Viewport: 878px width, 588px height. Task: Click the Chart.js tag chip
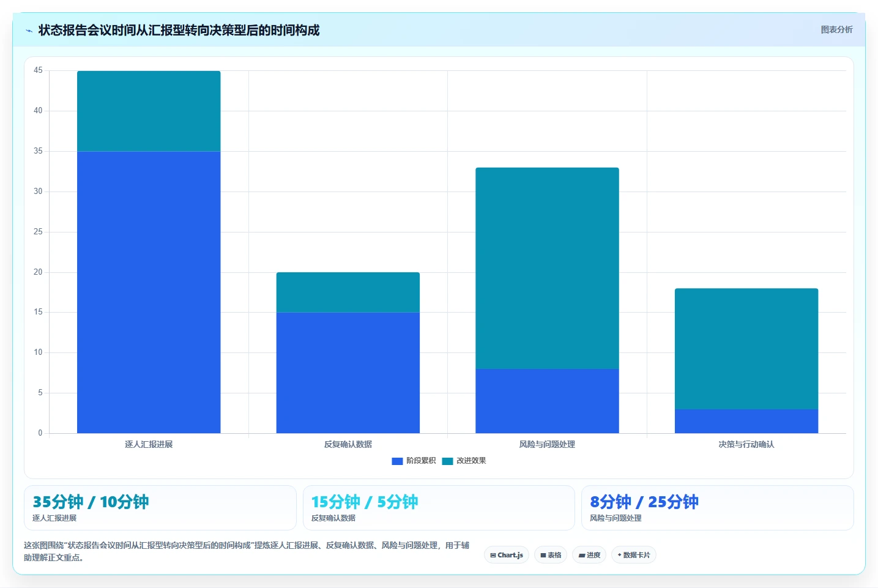507,555
